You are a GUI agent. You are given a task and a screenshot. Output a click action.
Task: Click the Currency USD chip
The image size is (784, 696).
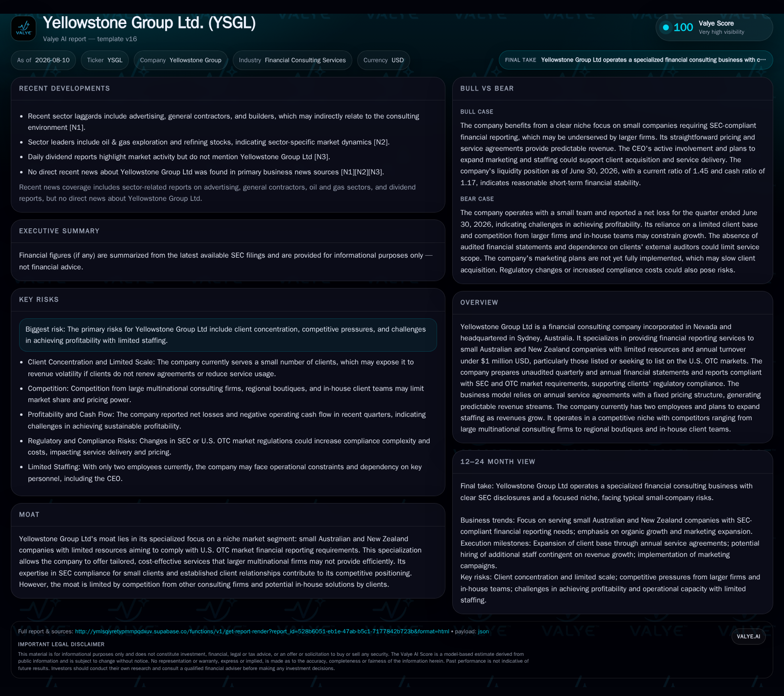point(384,60)
